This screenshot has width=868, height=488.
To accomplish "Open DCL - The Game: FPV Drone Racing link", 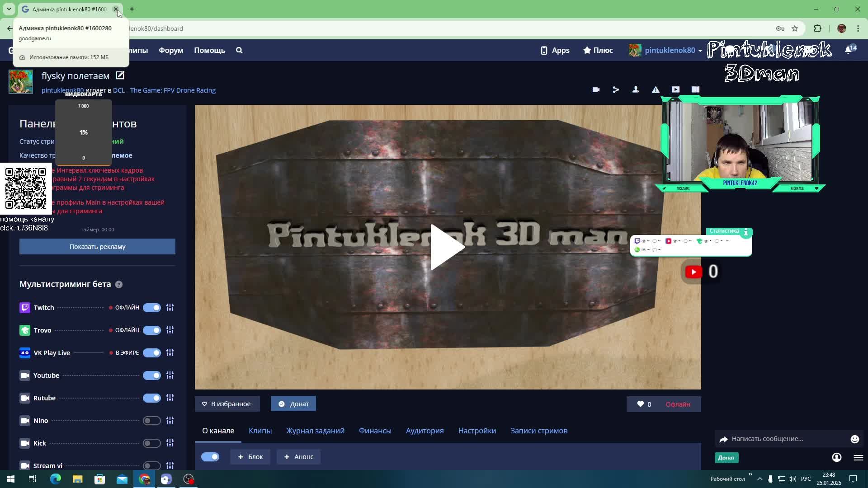I will point(164,90).
